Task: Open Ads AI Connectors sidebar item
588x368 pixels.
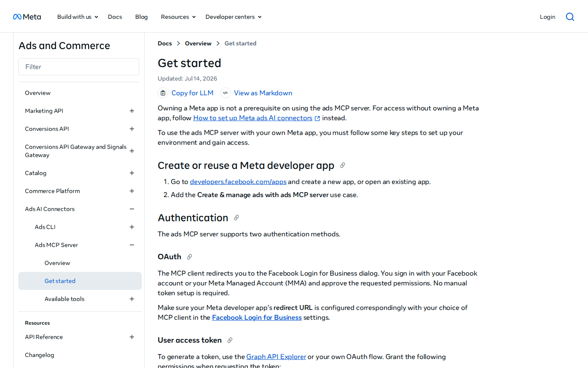Action: (50, 209)
